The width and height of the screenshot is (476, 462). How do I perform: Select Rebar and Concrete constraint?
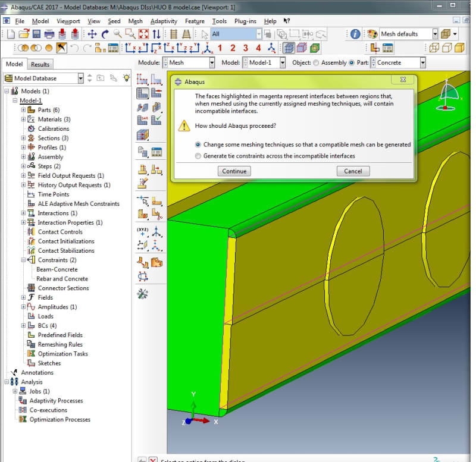point(62,279)
